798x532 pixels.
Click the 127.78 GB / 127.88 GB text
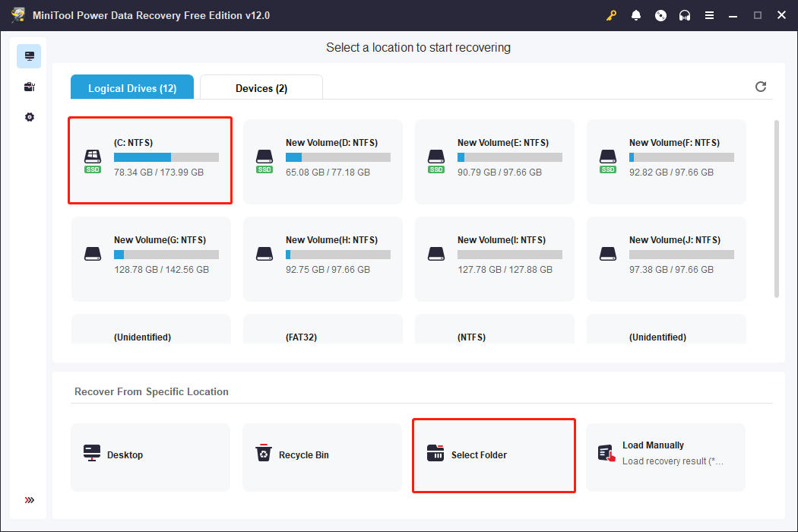tap(505, 269)
